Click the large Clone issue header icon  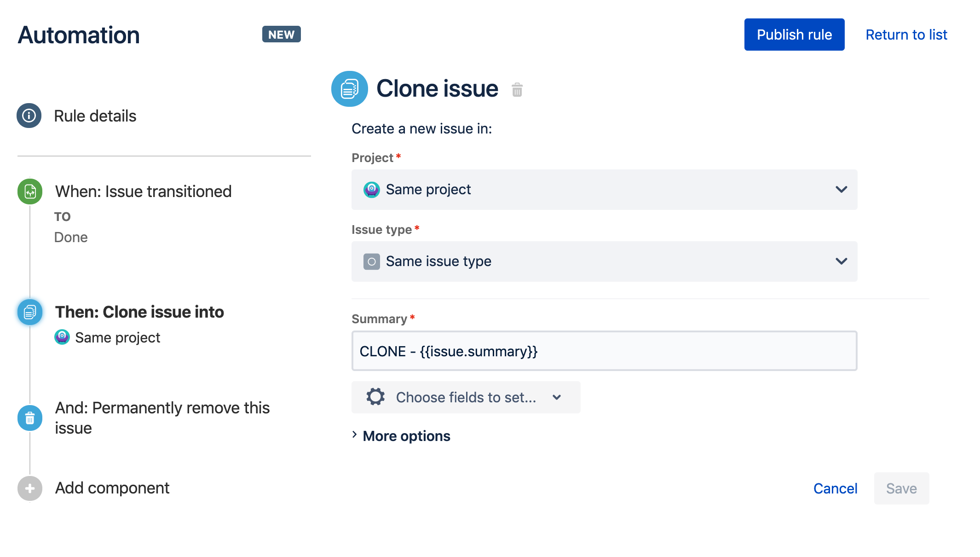[x=350, y=89]
